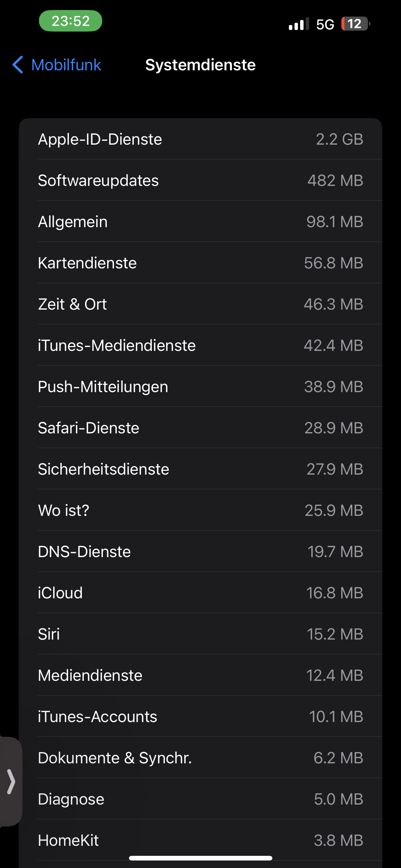Image resolution: width=401 pixels, height=868 pixels.
Task: Tap the Push-Mitteilungen row
Action: (x=200, y=387)
